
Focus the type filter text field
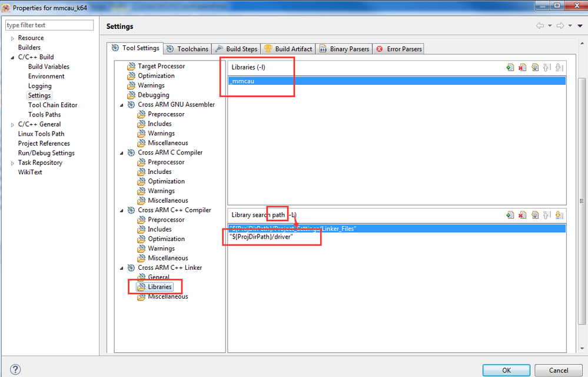point(49,25)
